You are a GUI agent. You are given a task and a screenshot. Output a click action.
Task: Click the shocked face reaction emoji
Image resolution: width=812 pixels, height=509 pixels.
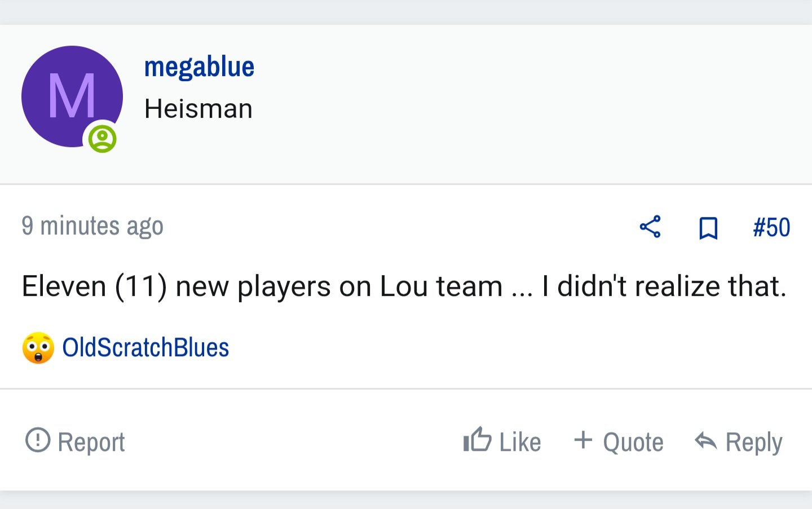[38, 348]
